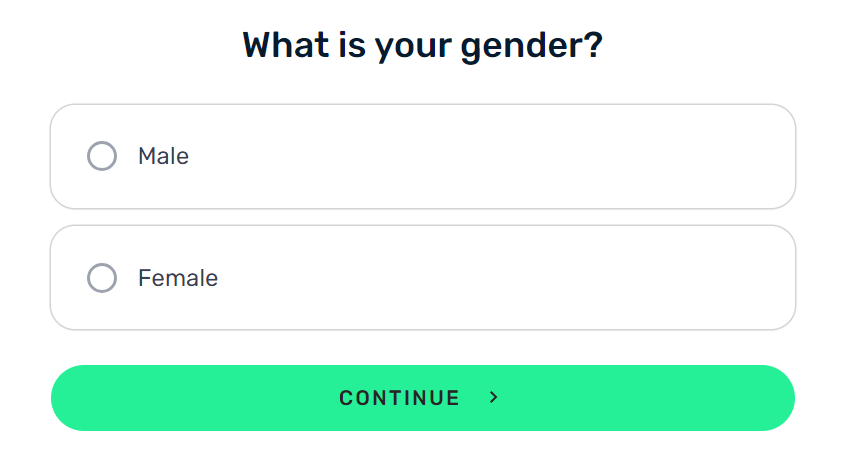Tick the empty circle beside Male
Image resolution: width=845 pixels, height=459 pixels.
tap(102, 156)
